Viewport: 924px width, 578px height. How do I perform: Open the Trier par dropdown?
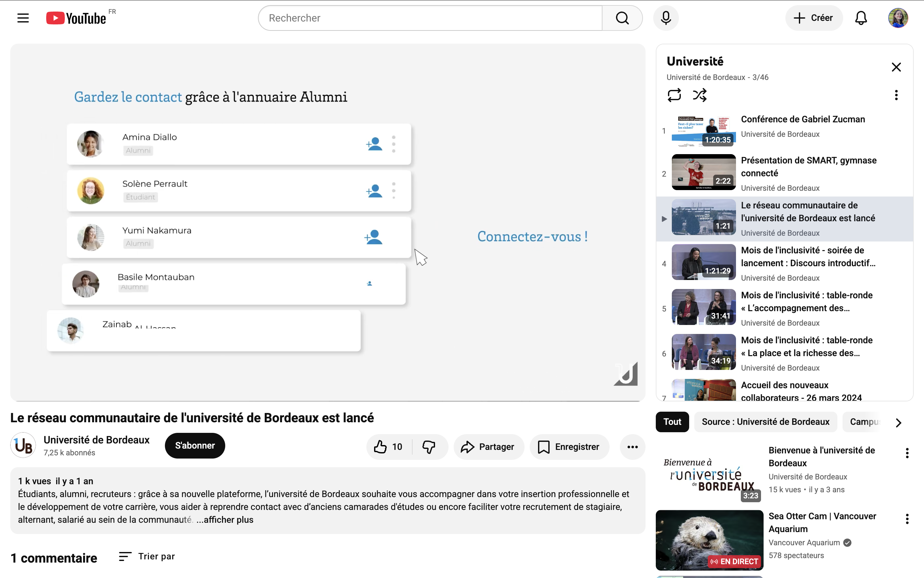pyautogui.click(x=147, y=556)
